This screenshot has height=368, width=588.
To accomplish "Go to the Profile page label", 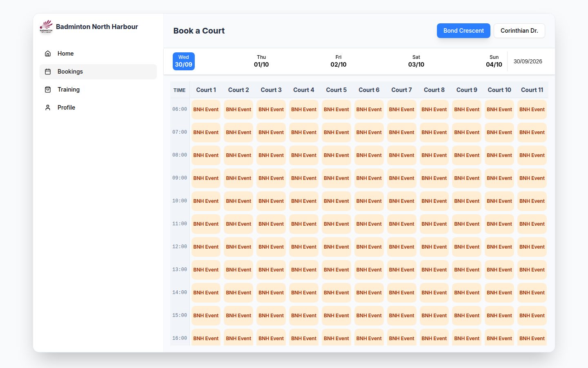I will tap(67, 108).
